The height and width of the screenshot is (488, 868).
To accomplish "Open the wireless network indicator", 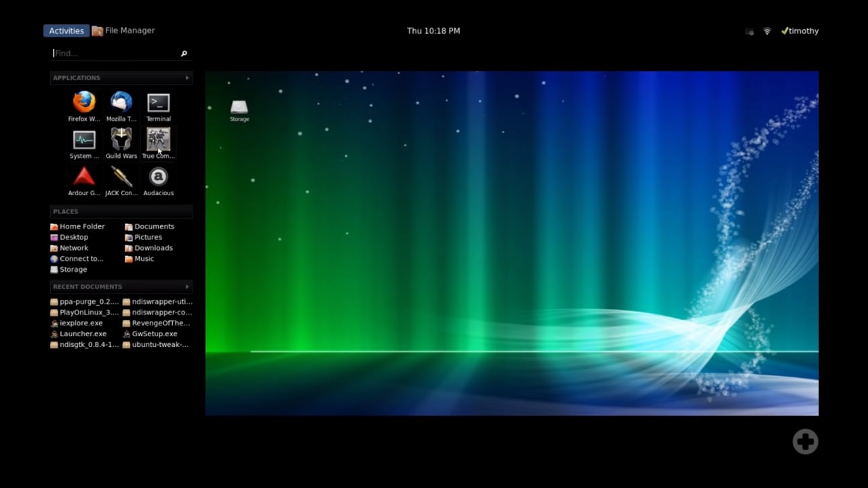I will pos(767,31).
